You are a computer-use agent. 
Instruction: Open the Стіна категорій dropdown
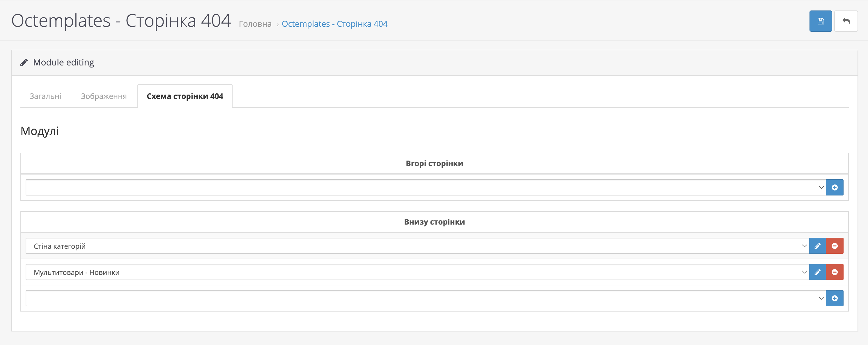417,246
